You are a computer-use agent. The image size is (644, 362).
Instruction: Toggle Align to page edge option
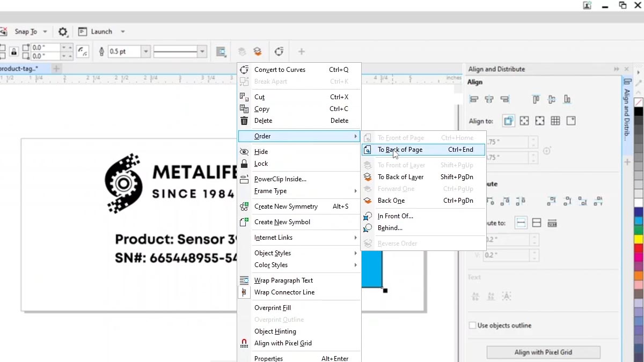pos(524,121)
